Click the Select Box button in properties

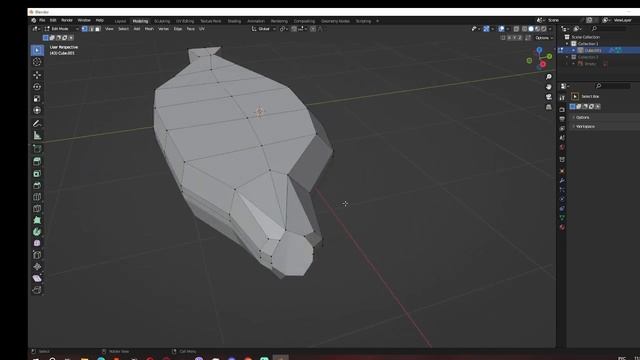pyautogui.click(x=575, y=96)
